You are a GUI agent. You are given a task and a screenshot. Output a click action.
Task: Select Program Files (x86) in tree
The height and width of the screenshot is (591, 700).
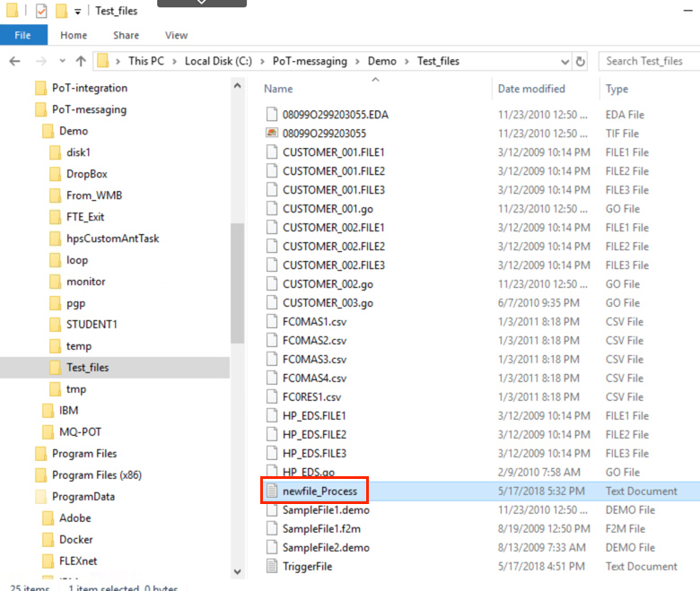click(96, 475)
